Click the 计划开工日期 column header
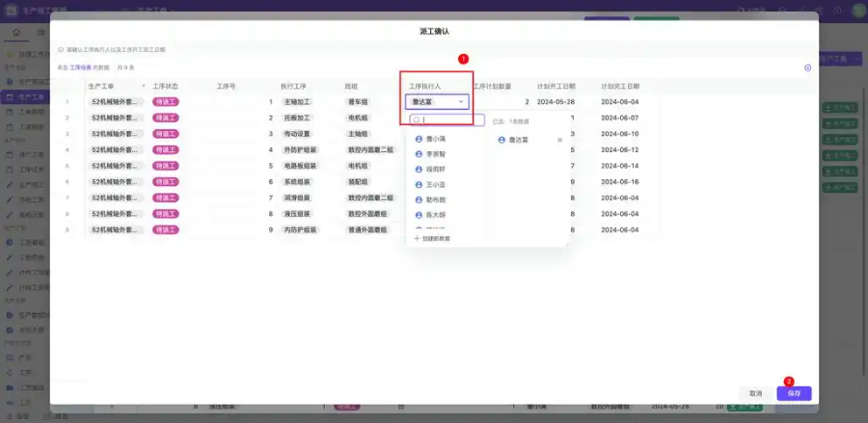Viewport: 868px width, 423px height. 556,87
